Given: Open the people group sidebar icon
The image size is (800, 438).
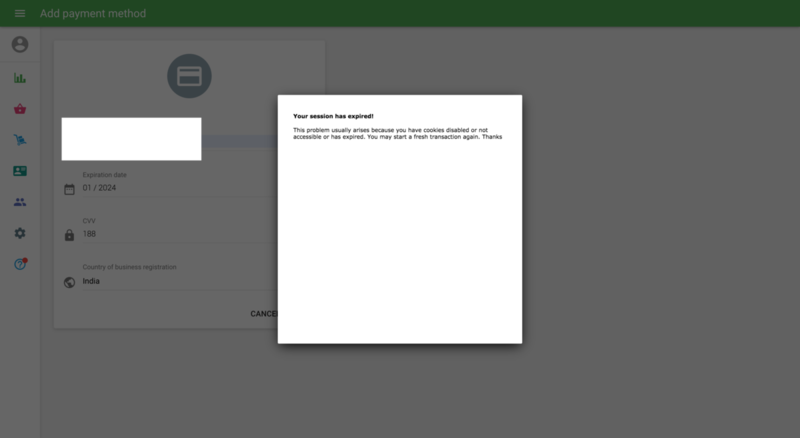Looking at the screenshot, I should coord(19,202).
